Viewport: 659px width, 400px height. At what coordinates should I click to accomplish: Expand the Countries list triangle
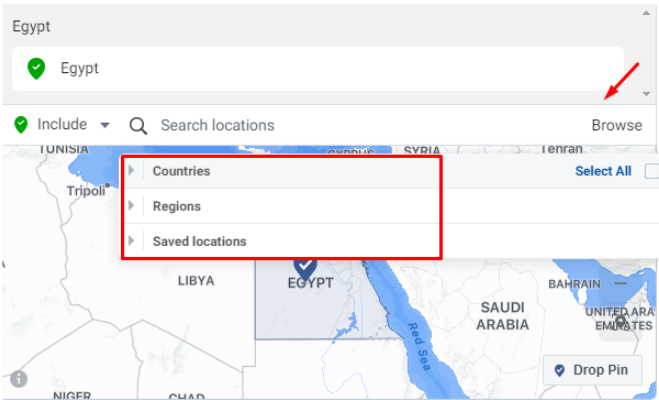(x=131, y=171)
